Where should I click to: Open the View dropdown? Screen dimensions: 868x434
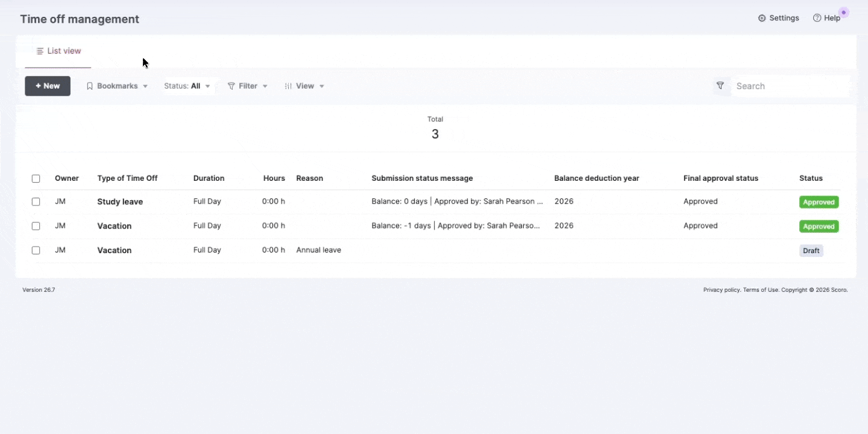pyautogui.click(x=304, y=86)
